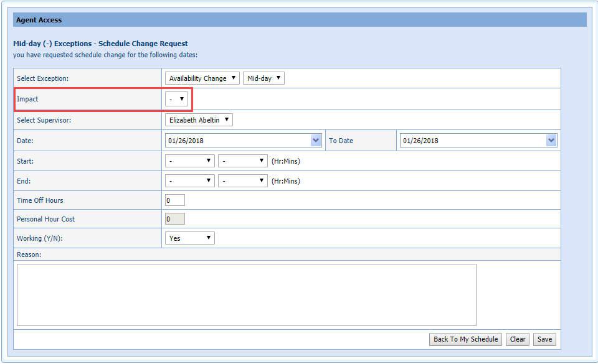
Task: Open the Start hour dropdown
Action: coord(189,161)
